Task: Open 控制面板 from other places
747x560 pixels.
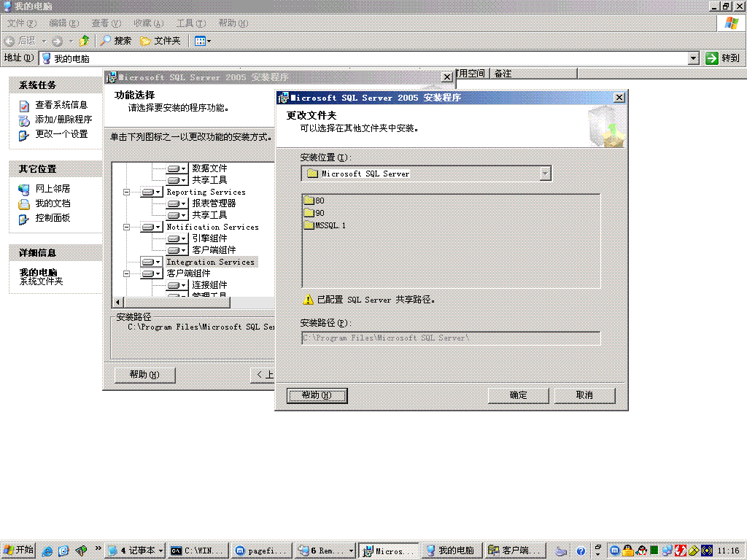Action: 53,218
